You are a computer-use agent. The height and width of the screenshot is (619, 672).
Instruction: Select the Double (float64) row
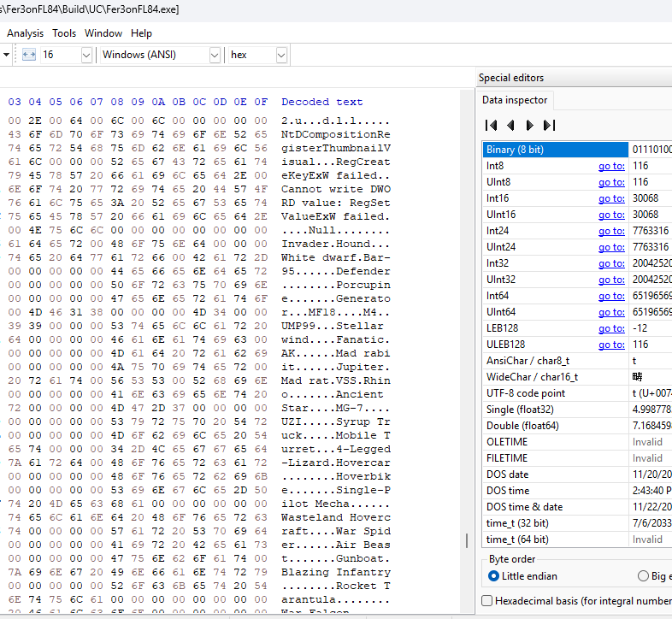577,426
